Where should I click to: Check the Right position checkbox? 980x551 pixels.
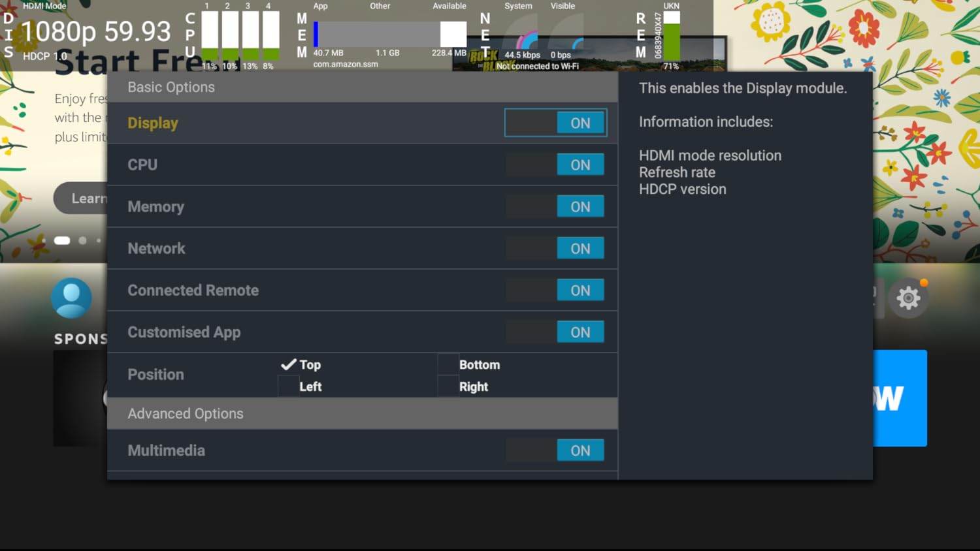(x=448, y=386)
